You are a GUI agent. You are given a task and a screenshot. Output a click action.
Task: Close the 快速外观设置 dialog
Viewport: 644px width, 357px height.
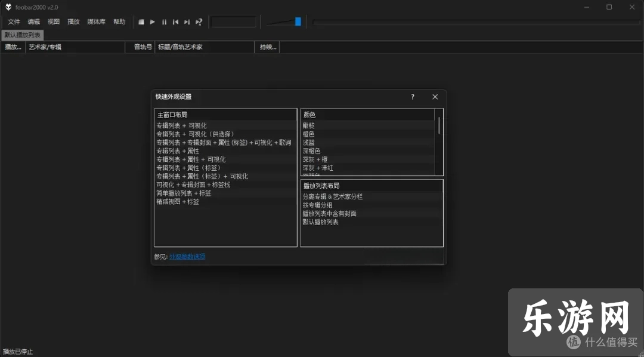(x=435, y=97)
